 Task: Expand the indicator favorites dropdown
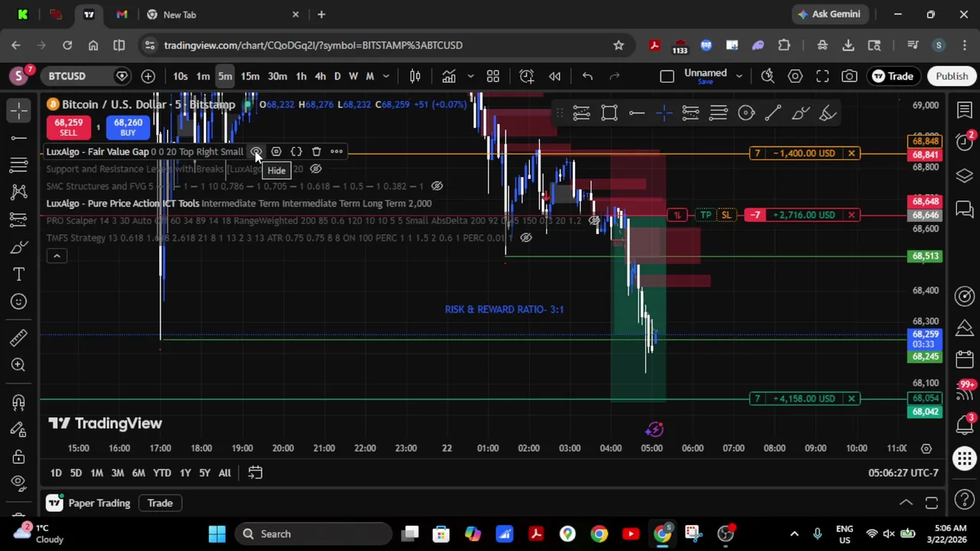point(470,76)
